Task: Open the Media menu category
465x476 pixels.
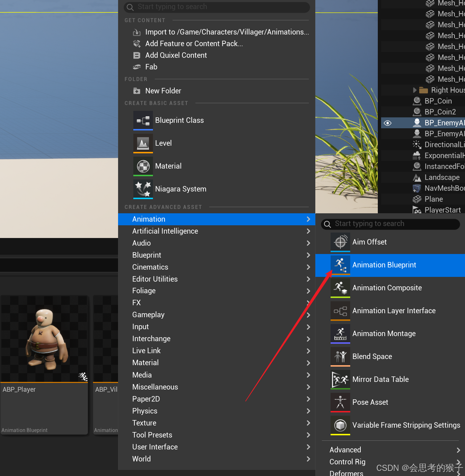Action: click(217, 375)
